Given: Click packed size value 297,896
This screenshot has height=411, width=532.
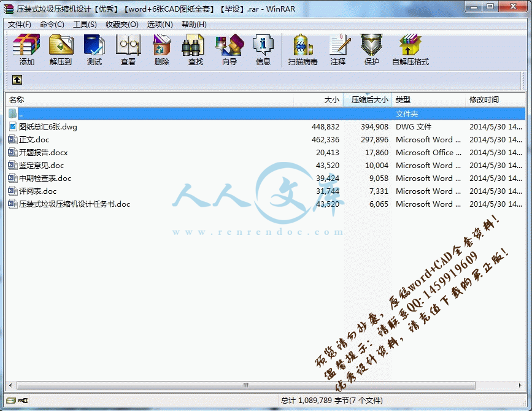Looking at the screenshot, I should pyautogui.click(x=374, y=140).
